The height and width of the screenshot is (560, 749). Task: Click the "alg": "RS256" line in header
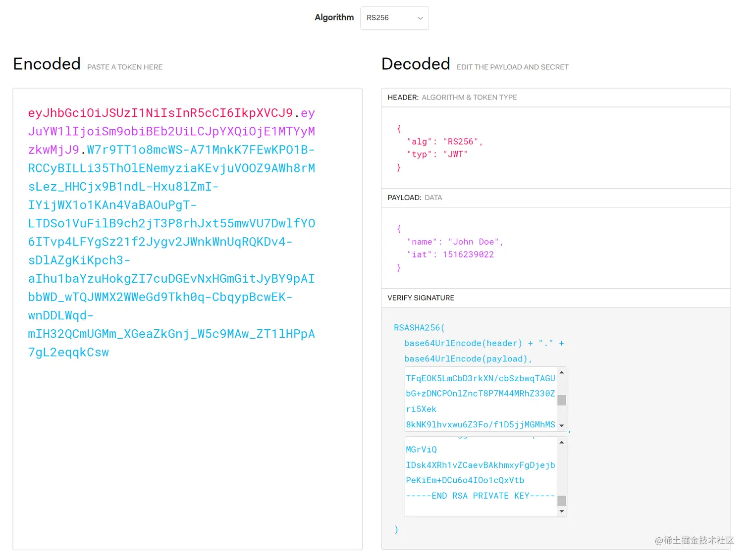click(x=445, y=142)
